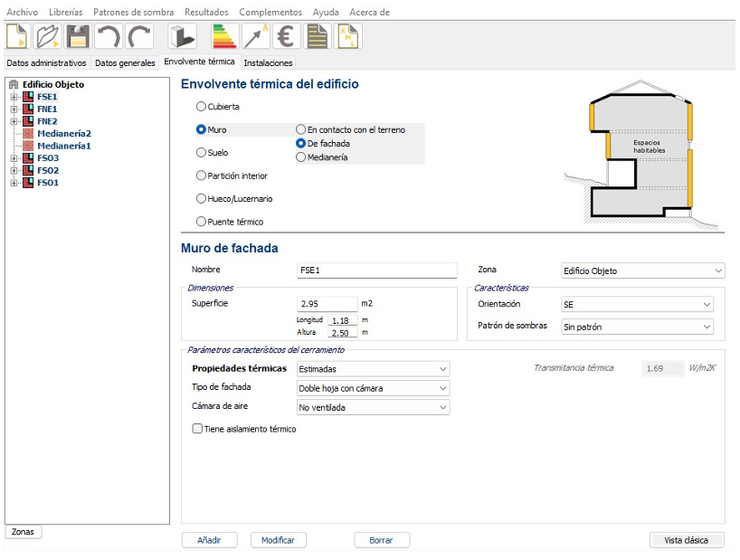Switch to the Instalaciones tab
The image size is (740, 560).
pos(268,63)
